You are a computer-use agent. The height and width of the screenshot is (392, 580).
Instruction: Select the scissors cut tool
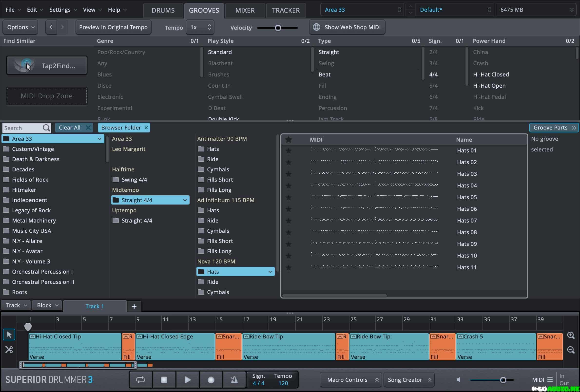tap(9, 350)
